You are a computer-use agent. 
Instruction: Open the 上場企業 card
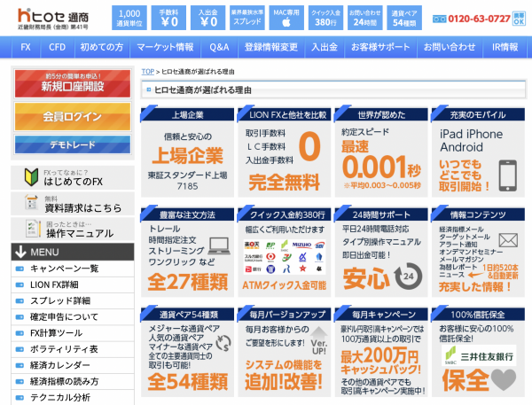point(187,152)
